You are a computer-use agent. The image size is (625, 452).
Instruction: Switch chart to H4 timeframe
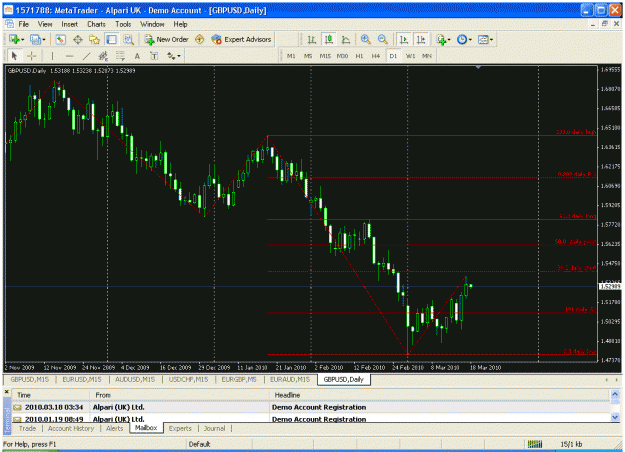click(376, 56)
